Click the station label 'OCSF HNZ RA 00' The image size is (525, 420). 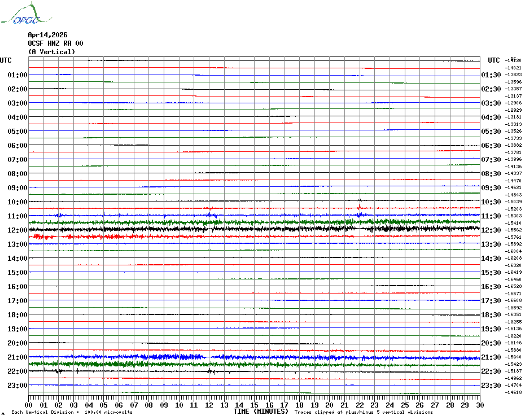(x=55, y=43)
